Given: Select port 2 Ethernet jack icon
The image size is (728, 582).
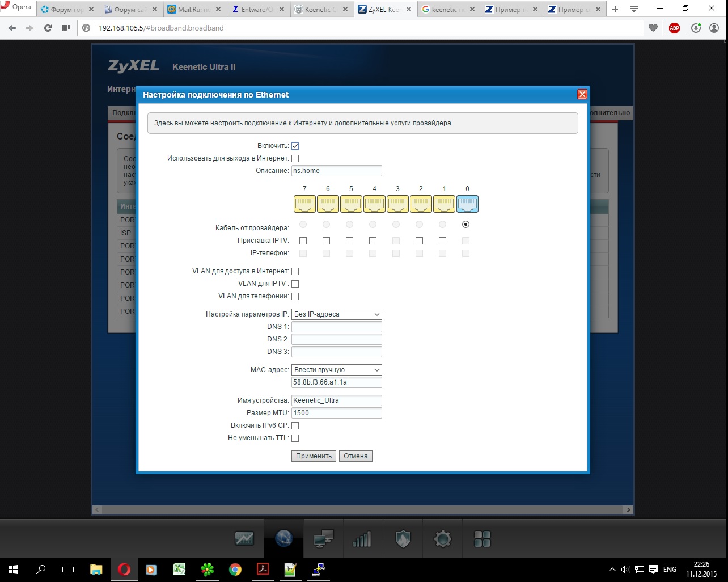Looking at the screenshot, I should pos(421,204).
